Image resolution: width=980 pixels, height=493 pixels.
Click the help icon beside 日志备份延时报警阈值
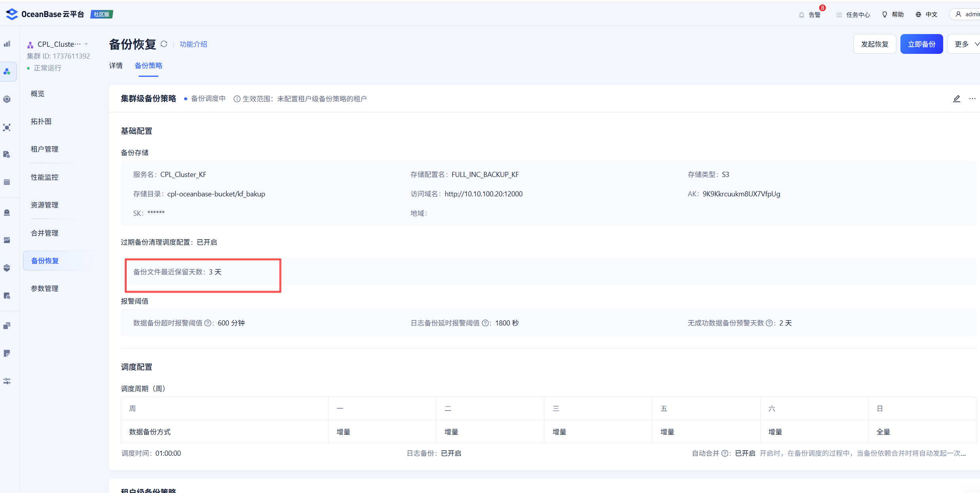pyautogui.click(x=485, y=323)
